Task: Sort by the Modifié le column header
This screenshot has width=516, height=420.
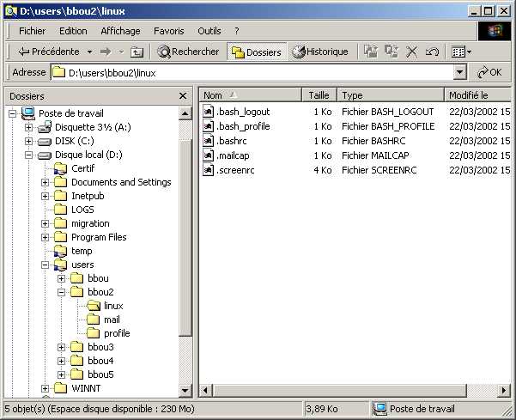Action: [x=478, y=95]
